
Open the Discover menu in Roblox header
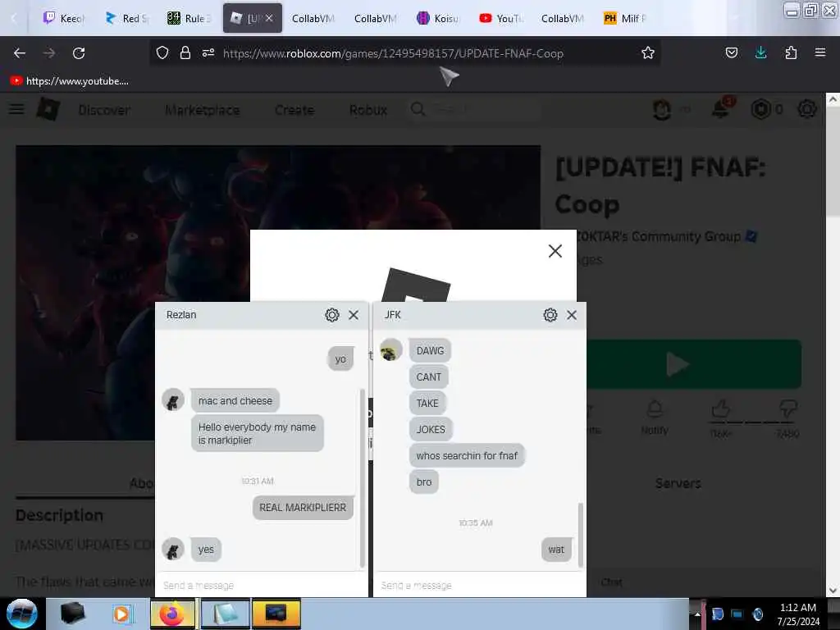point(104,110)
